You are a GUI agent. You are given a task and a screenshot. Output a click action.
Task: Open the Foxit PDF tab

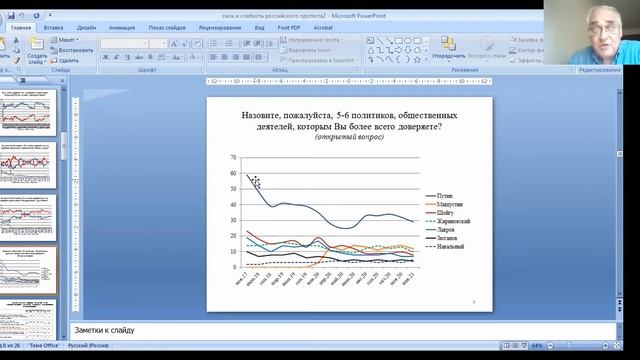(289, 28)
